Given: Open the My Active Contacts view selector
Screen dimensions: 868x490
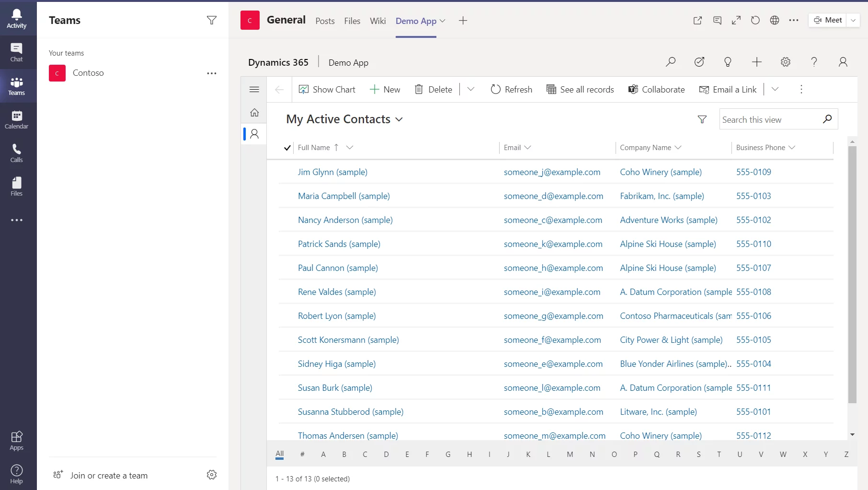Looking at the screenshot, I should 344,119.
